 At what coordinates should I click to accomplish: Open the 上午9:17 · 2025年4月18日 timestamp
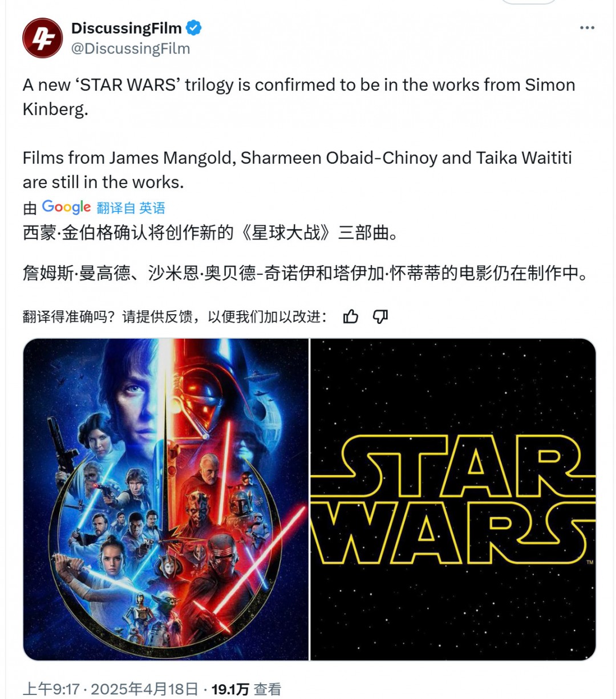(111, 689)
